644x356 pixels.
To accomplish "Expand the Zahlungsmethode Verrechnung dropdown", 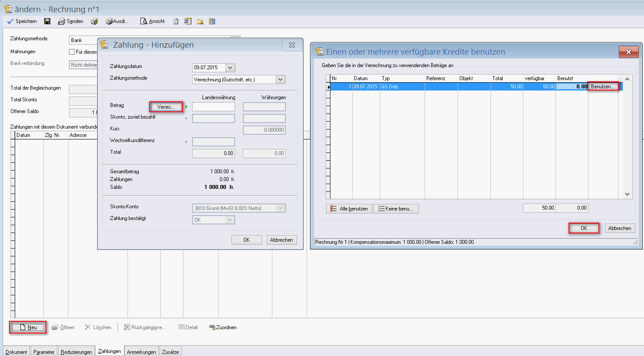I will click(280, 79).
